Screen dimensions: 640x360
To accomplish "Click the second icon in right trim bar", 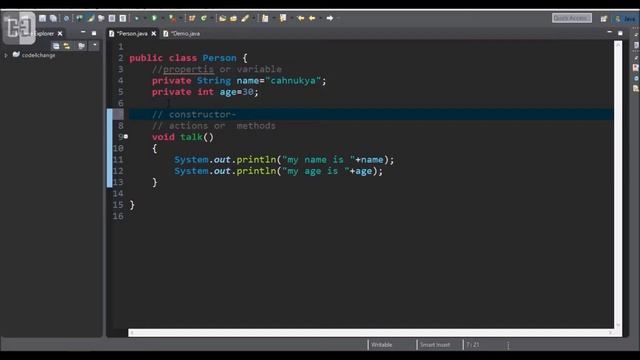I will pyautogui.click(x=636, y=45).
